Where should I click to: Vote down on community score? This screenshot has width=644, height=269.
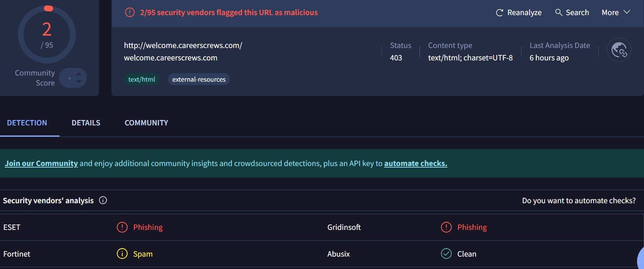[79, 82]
